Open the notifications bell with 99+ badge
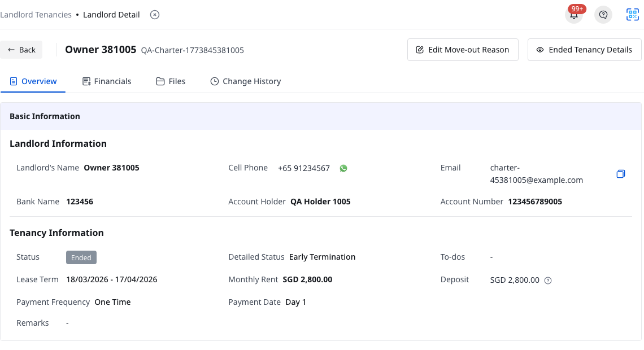This screenshot has height=350, width=644. pos(574,15)
